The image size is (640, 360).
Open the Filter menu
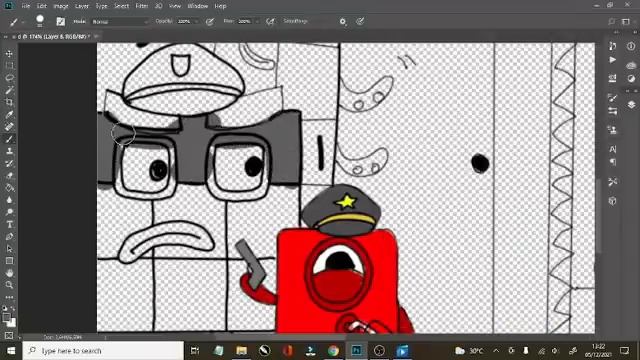point(142,6)
